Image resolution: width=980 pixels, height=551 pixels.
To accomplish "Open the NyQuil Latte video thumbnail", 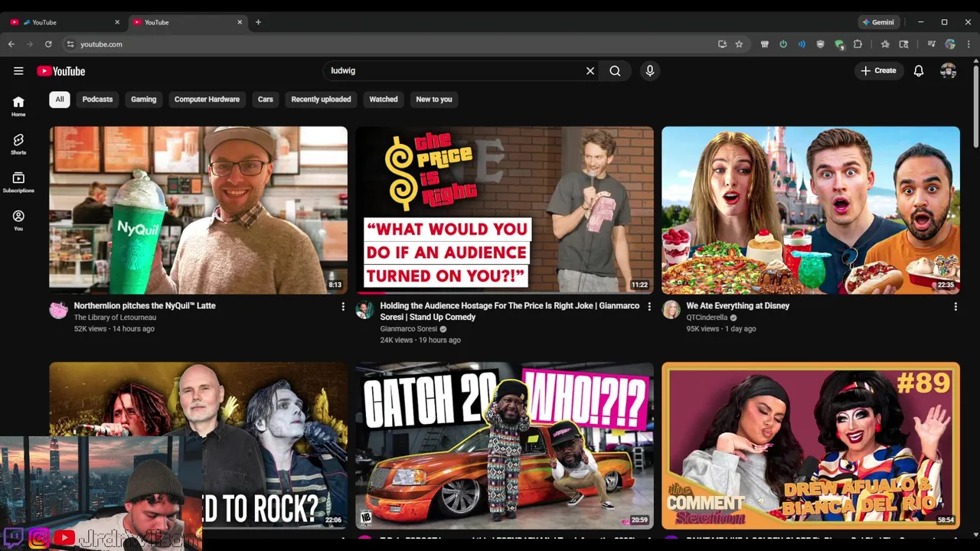I will click(x=198, y=210).
